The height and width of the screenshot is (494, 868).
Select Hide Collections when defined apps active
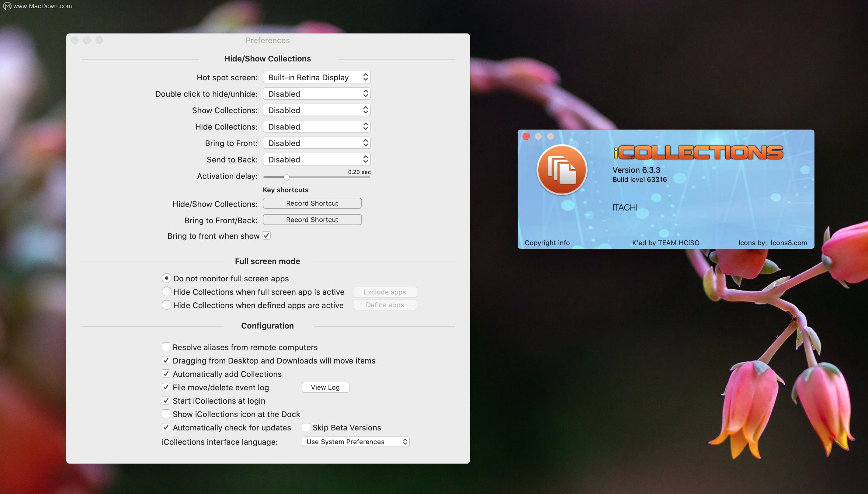point(166,305)
